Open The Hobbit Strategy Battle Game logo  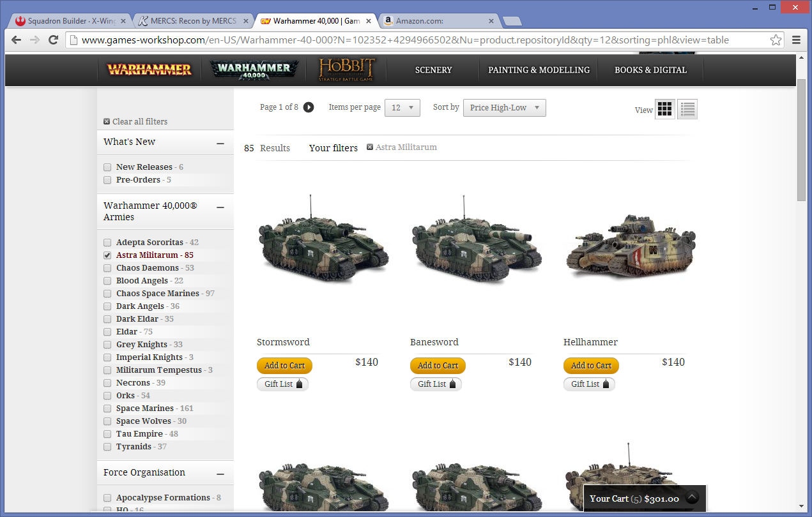click(347, 70)
